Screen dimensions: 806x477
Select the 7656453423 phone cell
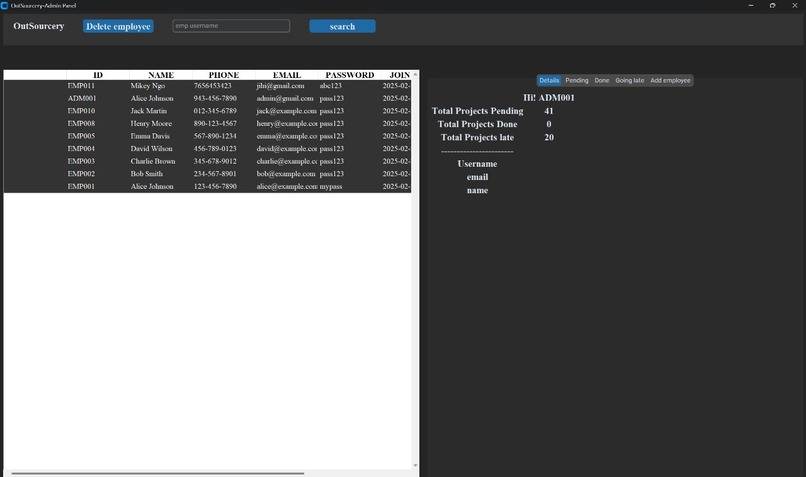[212, 86]
